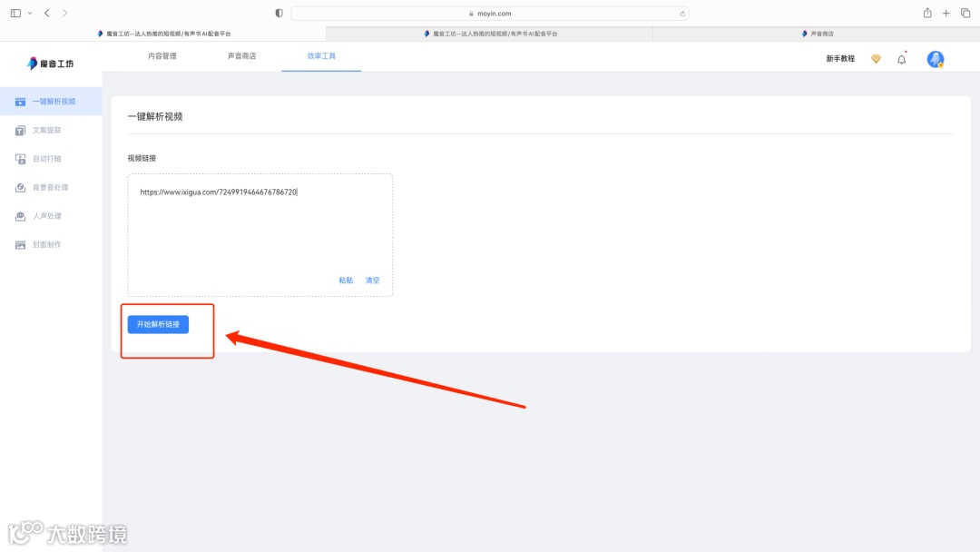This screenshot has height=552, width=980.
Task: Click the ixigua URL text
Action: coord(219,192)
